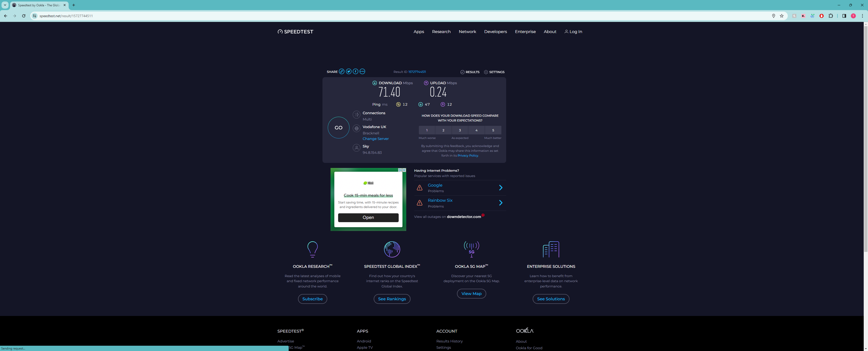This screenshot has height=351, width=868.
Task: Open the tab search dropdown arrow
Action: 5,5
